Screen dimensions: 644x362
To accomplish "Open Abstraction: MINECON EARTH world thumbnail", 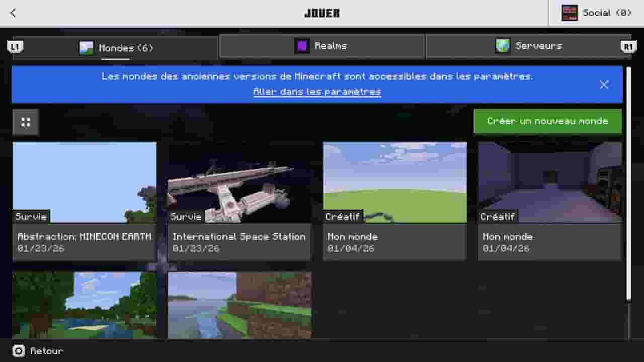I will pos(85,182).
